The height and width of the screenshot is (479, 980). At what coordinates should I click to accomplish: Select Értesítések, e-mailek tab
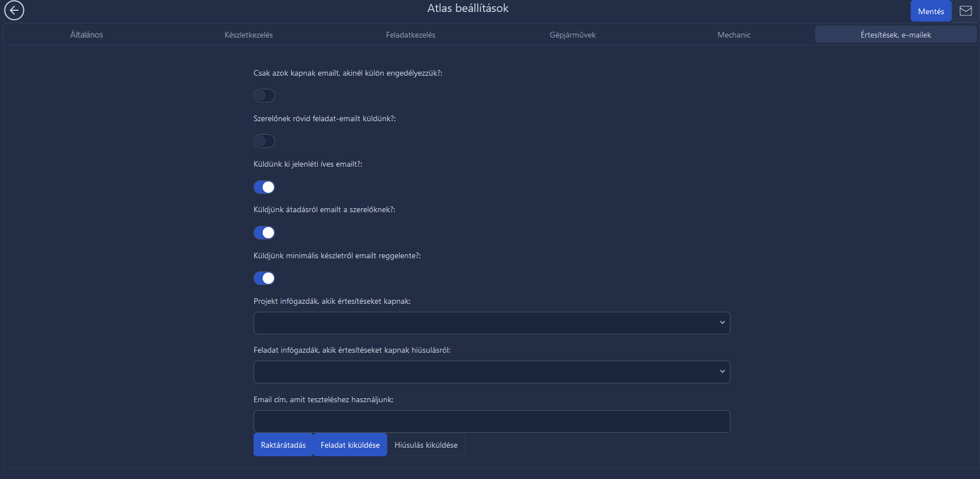click(896, 35)
